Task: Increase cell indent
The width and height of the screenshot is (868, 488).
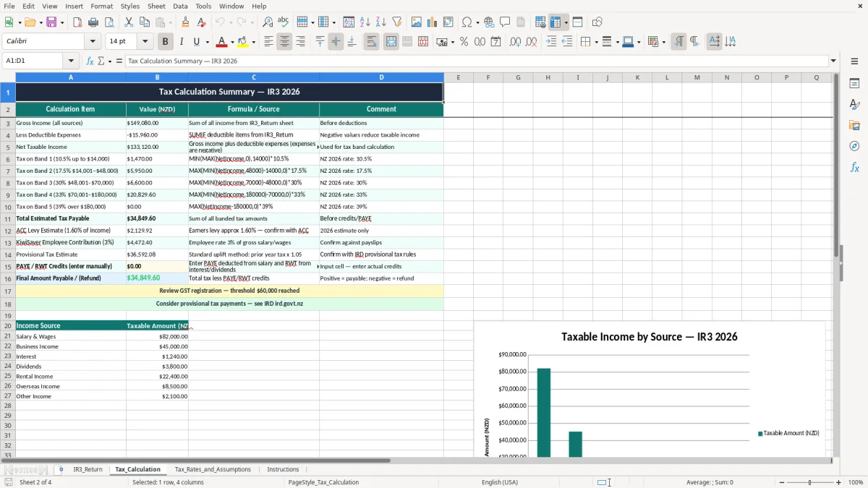Action: [551, 42]
